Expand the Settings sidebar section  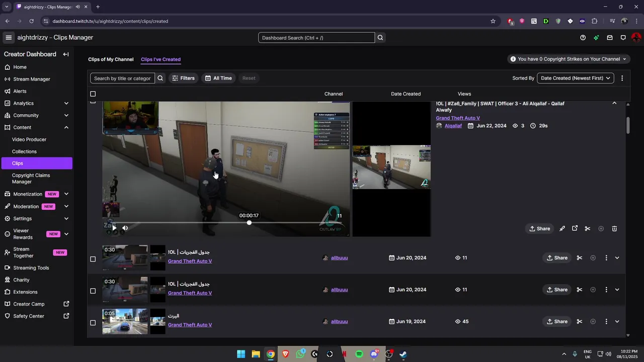click(x=66, y=219)
